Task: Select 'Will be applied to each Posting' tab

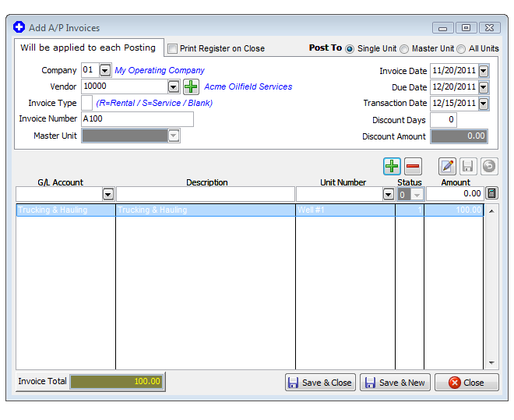Action: (x=88, y=48)
